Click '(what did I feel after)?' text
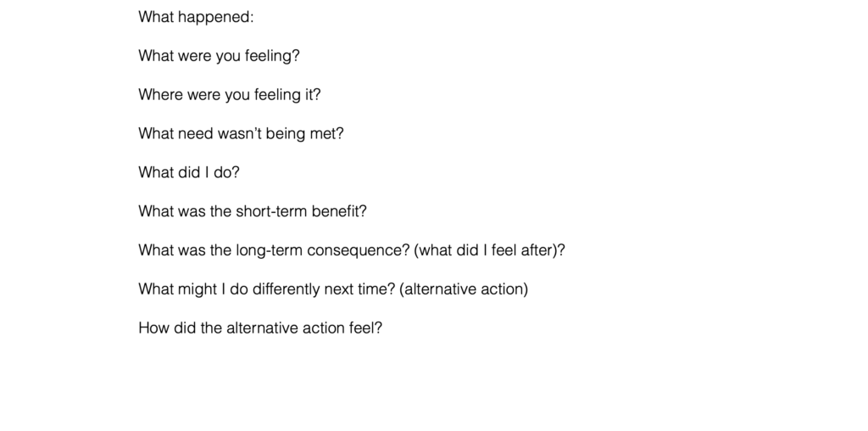This screenshot has height=431, width=868. pos(489,250)
